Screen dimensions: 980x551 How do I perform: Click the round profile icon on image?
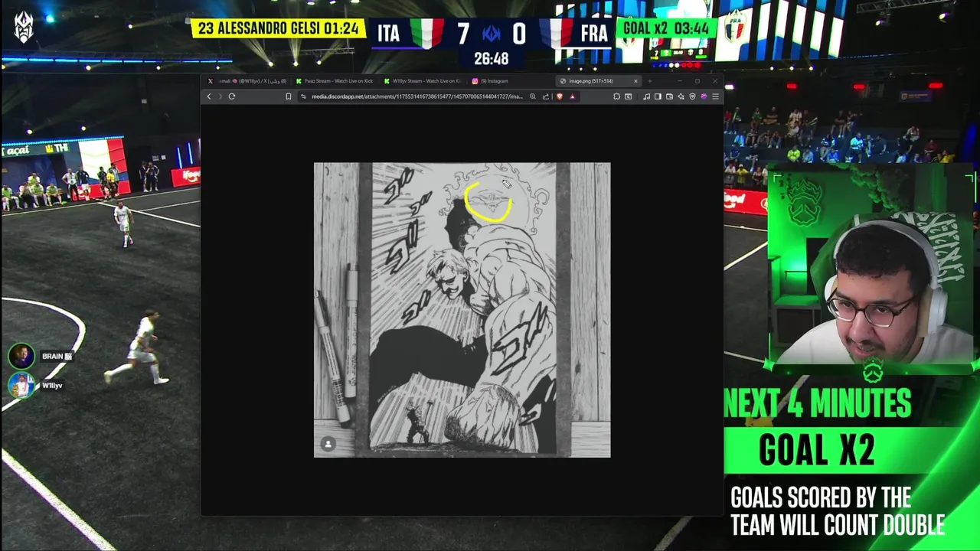click(328, 445)
